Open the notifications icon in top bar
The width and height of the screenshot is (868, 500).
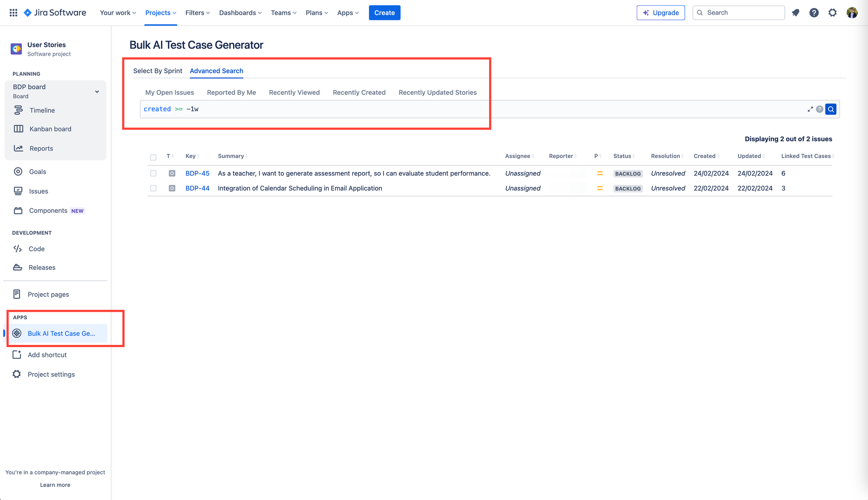(796, 13)
